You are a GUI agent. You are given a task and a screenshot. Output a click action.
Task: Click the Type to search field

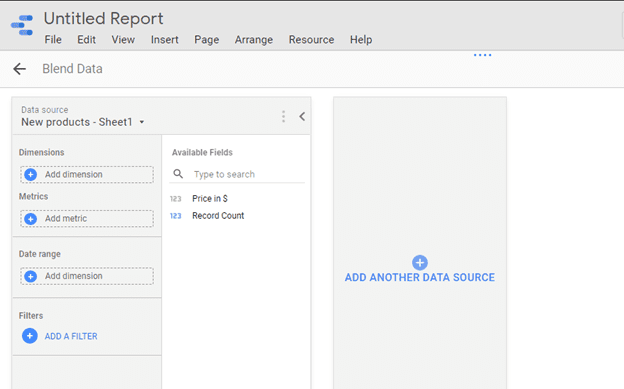(237, 174)
